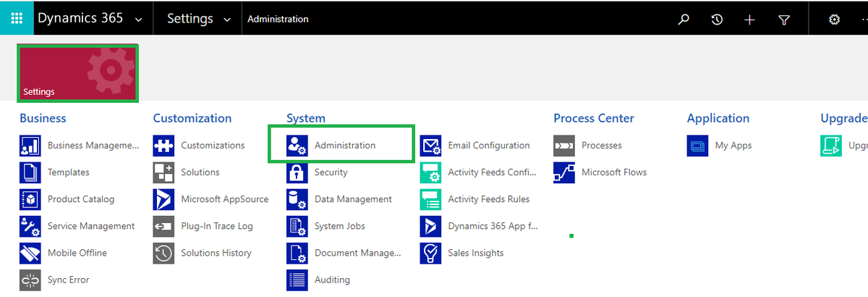Click the Mobile Offline icon
This screenshot has width=868, height=297.
coord(30,253)
